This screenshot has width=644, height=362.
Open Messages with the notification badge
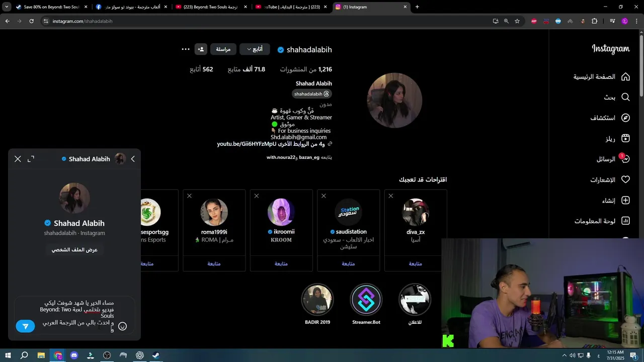point(613,159)
